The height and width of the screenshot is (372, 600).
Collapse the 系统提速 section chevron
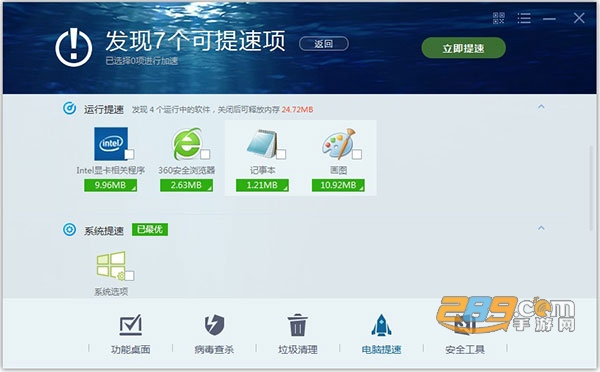tap(541, 228)
